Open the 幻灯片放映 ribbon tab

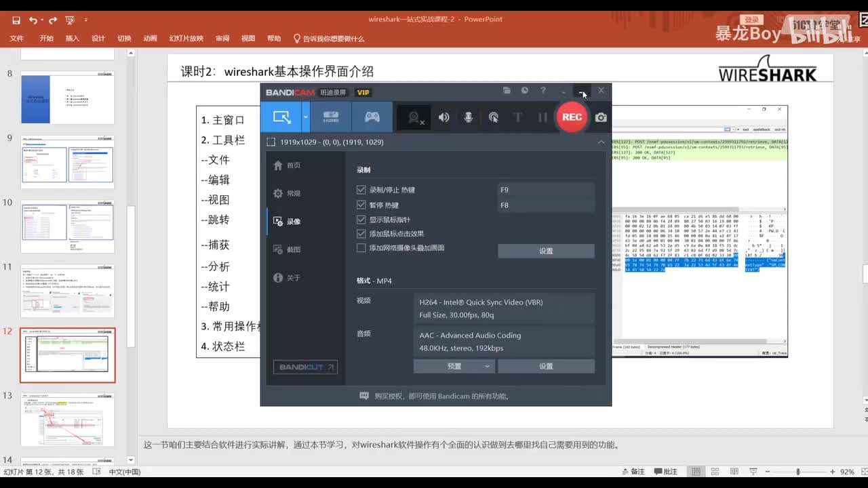[186, 39]
